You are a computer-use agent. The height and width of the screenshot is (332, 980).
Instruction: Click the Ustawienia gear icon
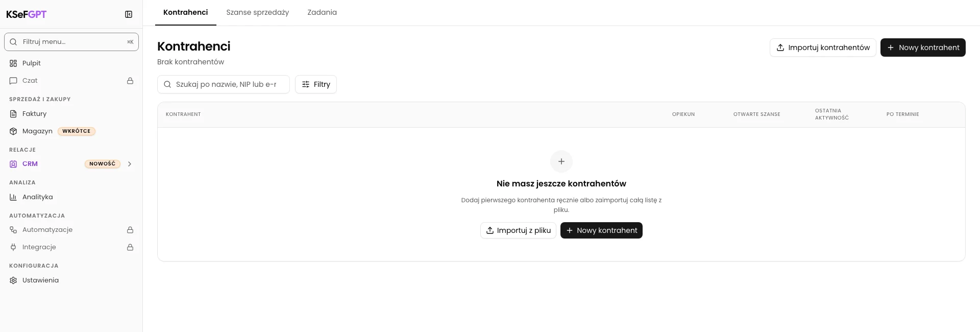(13, 280)
